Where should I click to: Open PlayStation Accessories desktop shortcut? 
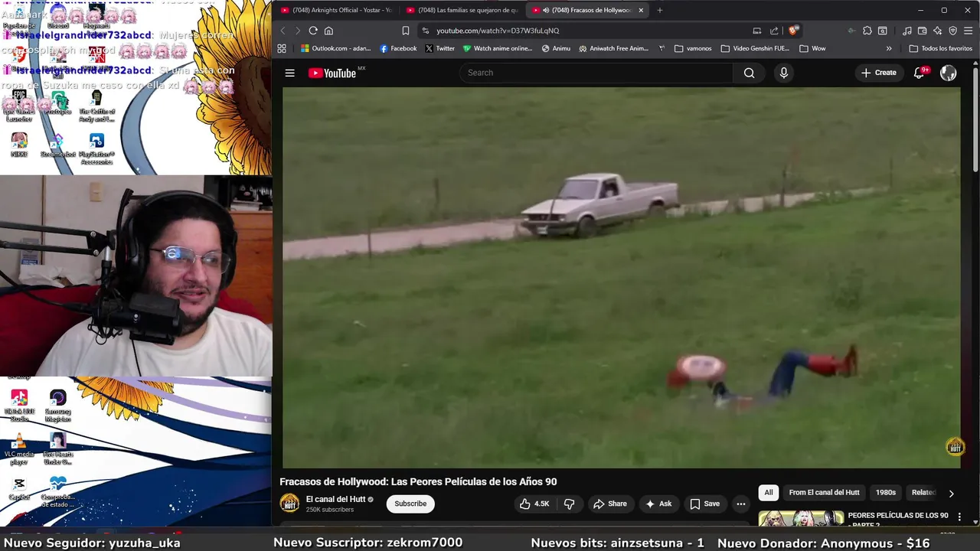96,149
